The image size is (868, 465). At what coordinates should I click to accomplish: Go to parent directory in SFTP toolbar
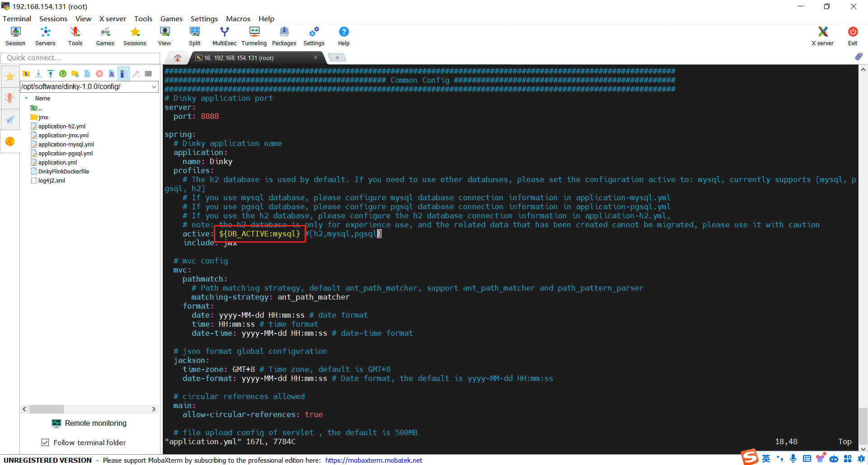point(26,74)
